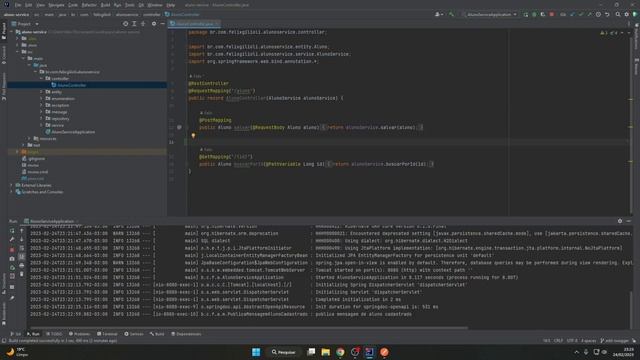This screenshot has width=640, height=360.
Task: Click the Git update project arrow icon
Action: coord(572,14)
